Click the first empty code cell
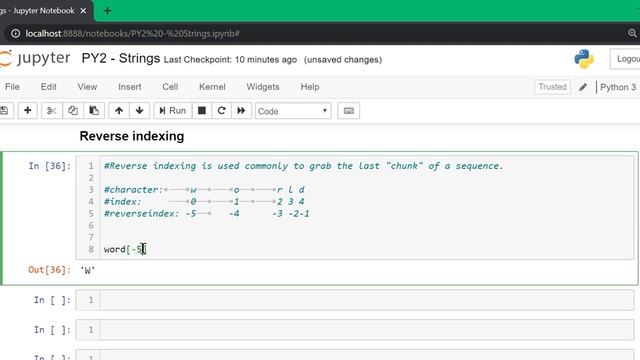The image size is (640, 360). (367, 300)
